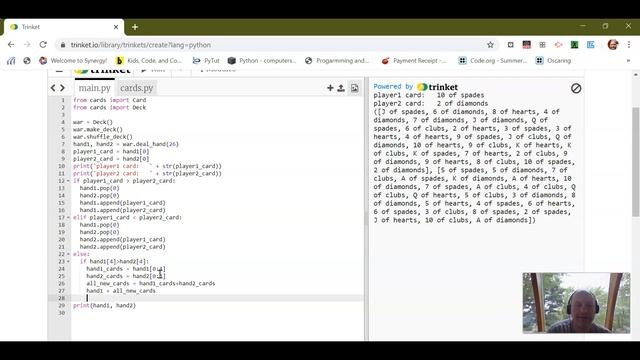
Task: Click output line 'player1 card: 10 of spades'
Action: pos(429,95)
